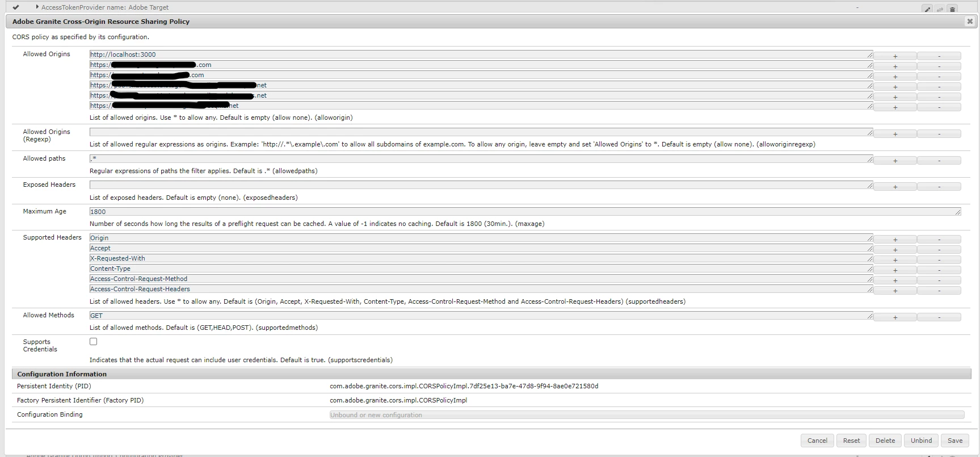
Task: Click the Configuration Binding field
Action: click(x=647, y=415)
